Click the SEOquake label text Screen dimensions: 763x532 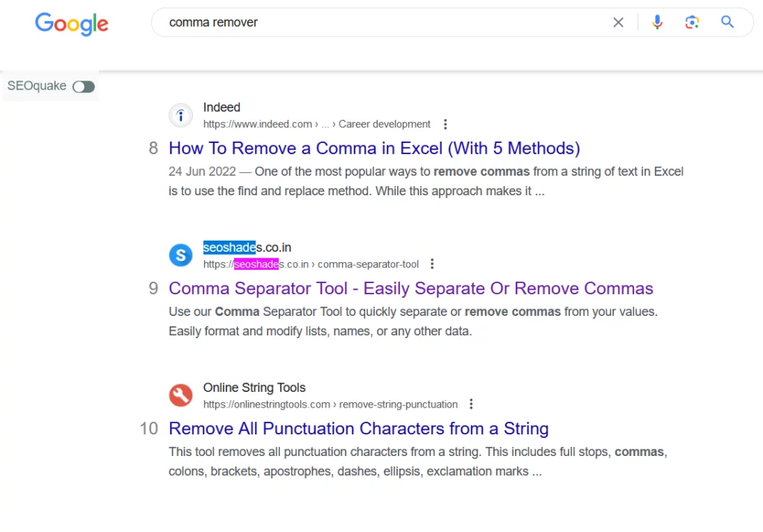point(37,86)
